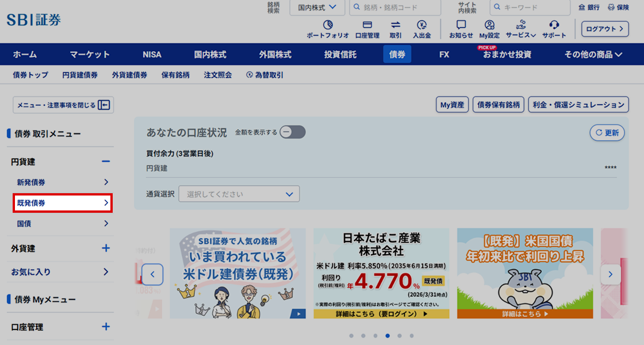Go to the main 国内株式 tab

click(210, 54)
